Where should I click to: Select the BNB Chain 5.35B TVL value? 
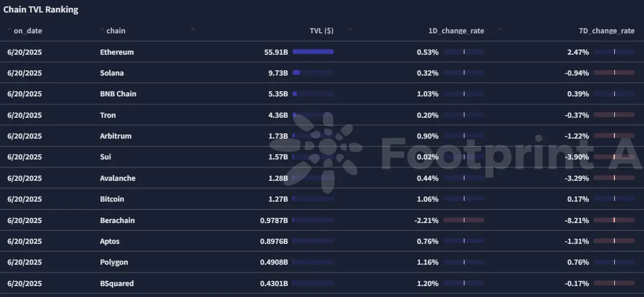click(x=278, y=94)
